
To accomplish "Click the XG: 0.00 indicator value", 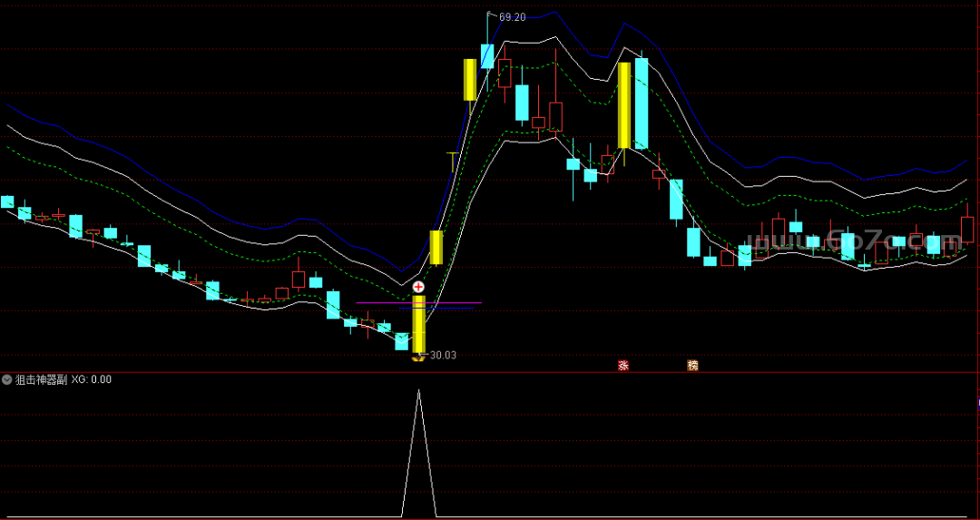I will [x=92, y=380].
